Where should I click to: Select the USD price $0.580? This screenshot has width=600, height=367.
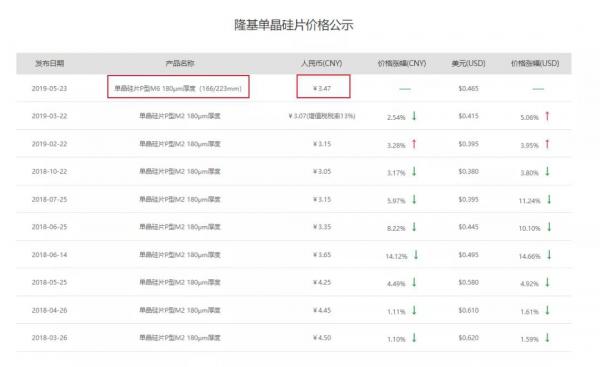pos(468,282)
